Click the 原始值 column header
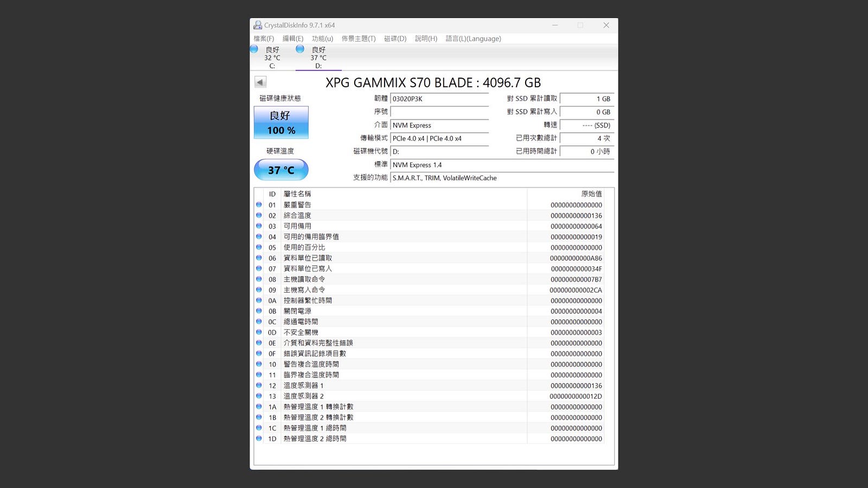This screenshot has width=868, height=488. pyautogui.click(x=592, y=194)
